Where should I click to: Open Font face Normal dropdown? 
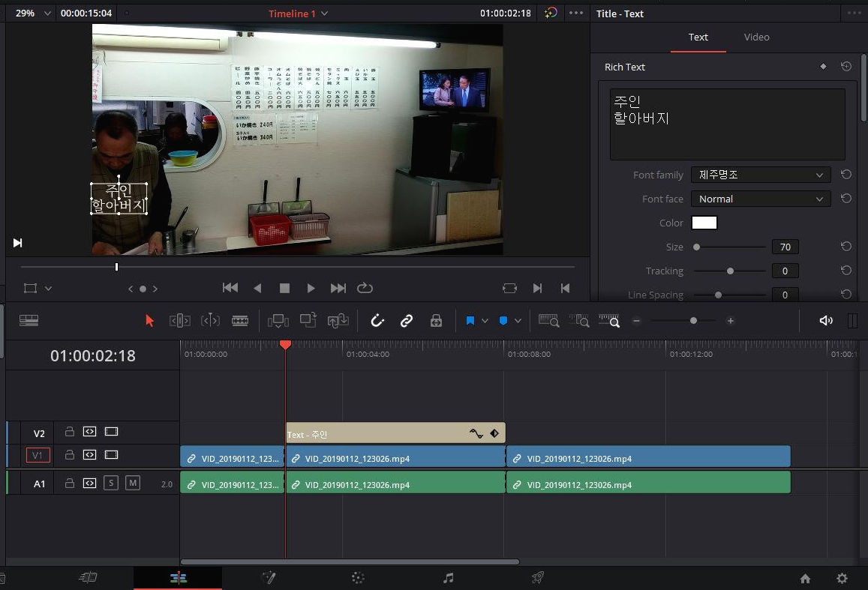pyautogui.click(x=761, y=199)
